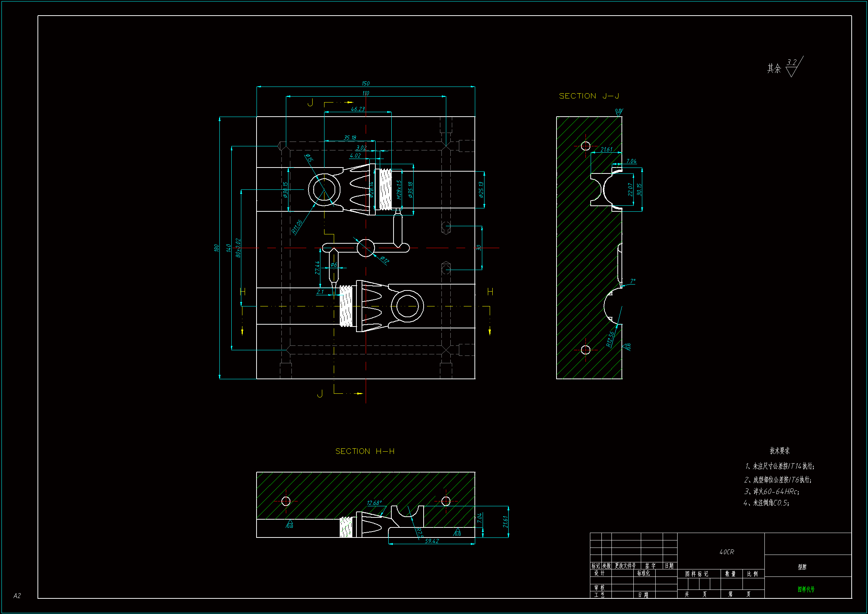
Task: Click the R11.06 radius dimension
Action: coord(297,227)
